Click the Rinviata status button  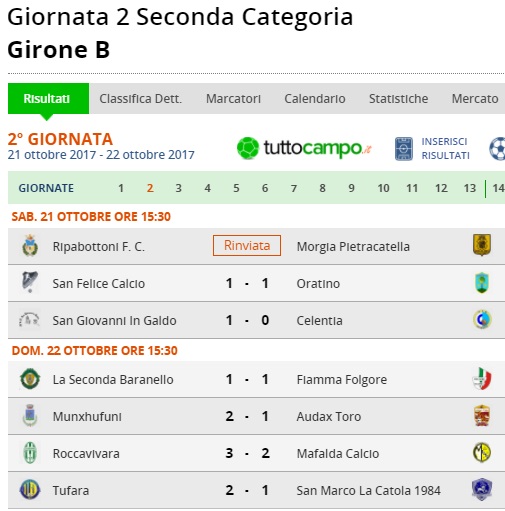[247, 246]
